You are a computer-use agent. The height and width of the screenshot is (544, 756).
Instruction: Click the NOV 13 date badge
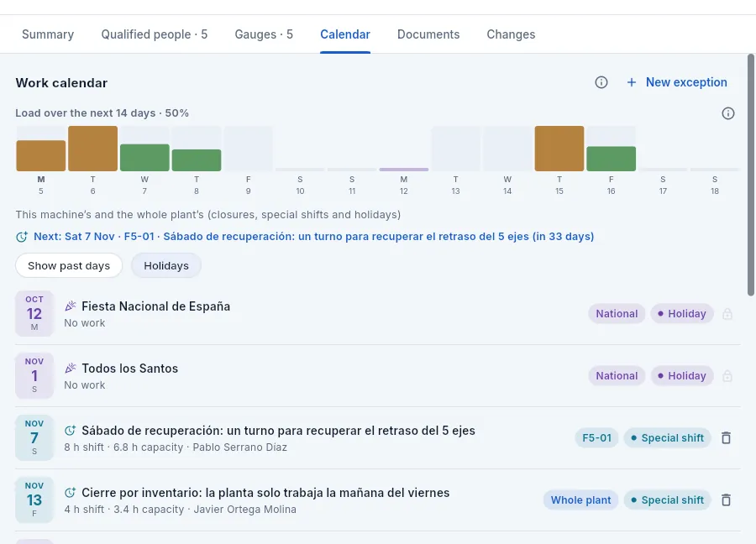tap(34, 500)
